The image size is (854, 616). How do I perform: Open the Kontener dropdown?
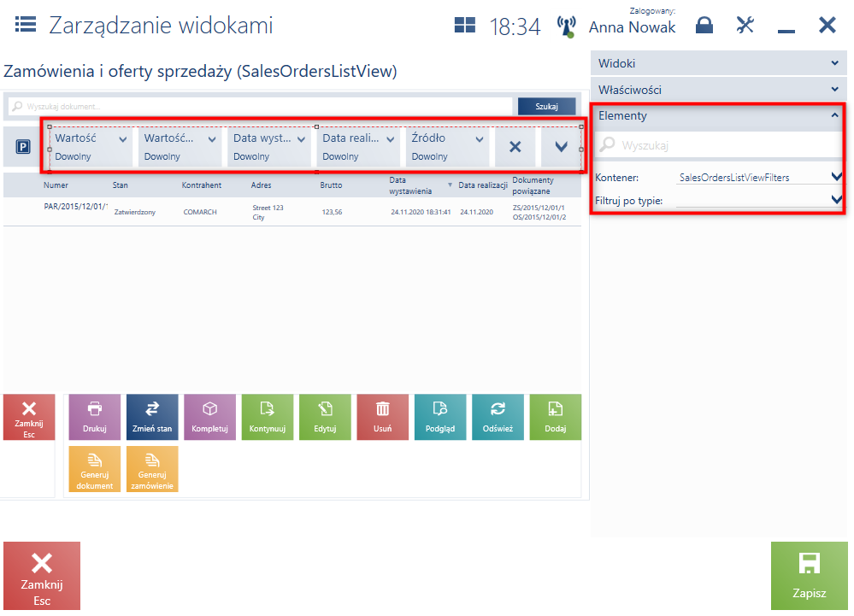pyautogui.click(x=759, y=177)
